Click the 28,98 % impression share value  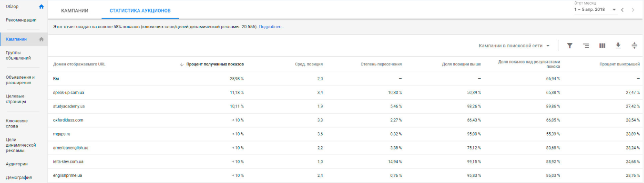tap(237, 78)
